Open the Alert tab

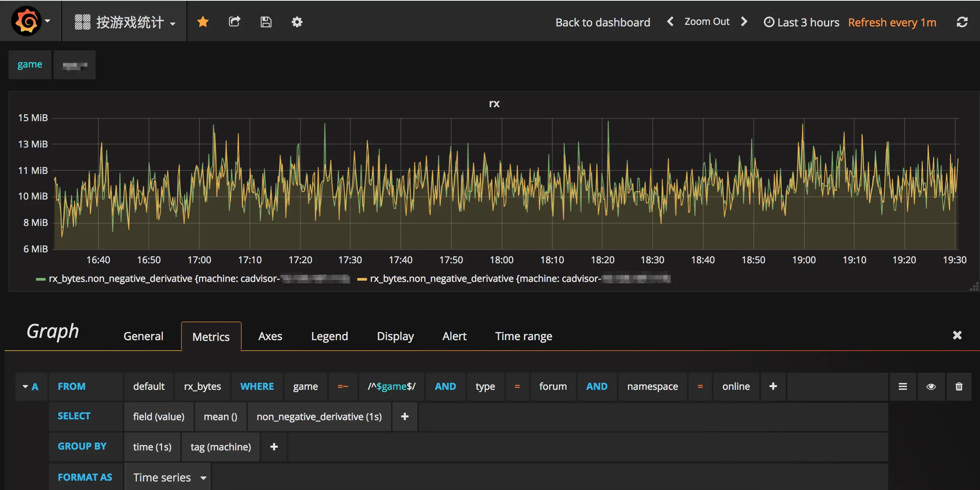454,336
